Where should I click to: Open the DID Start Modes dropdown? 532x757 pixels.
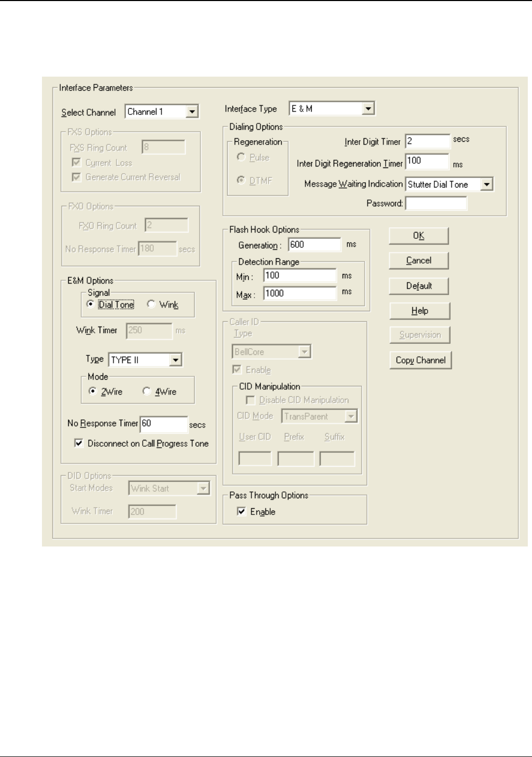point(169,488)
